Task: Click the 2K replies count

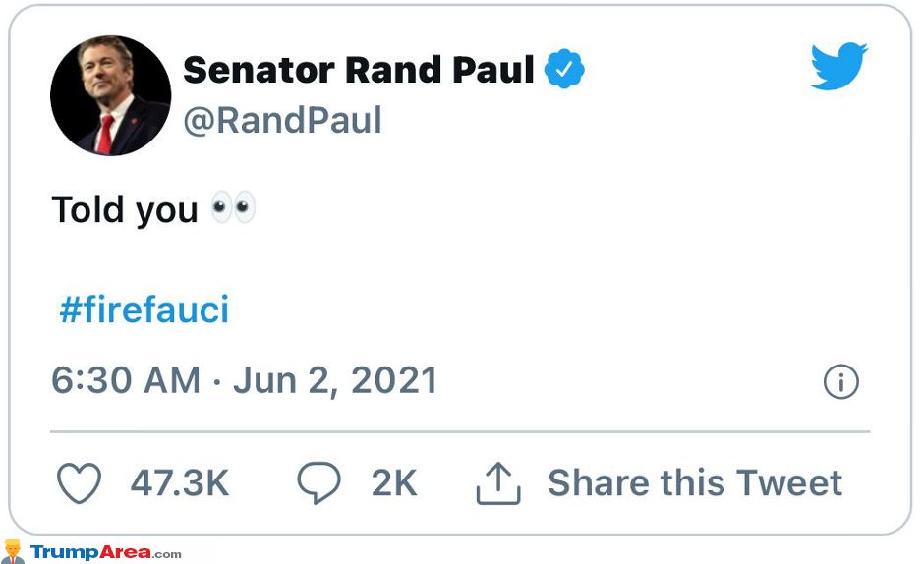Action: point(394,483)
